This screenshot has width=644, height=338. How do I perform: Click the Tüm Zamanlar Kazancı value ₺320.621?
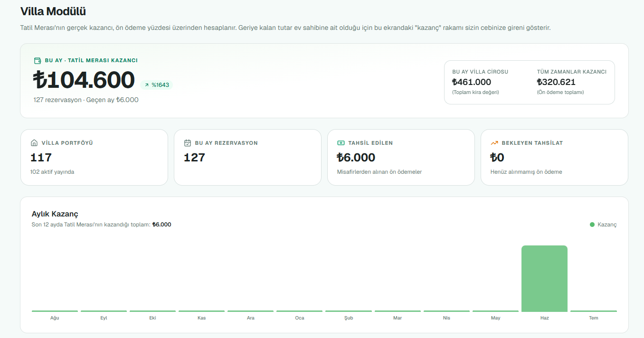[x=556, y=82]
